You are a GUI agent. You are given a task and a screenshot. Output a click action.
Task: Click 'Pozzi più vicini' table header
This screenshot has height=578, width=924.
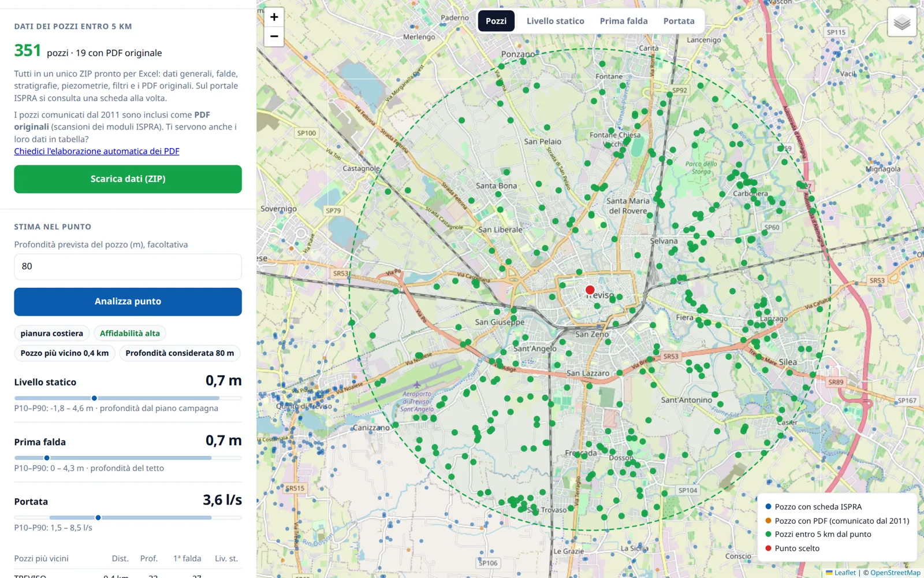pyautogui.click(x=42, y=558)
